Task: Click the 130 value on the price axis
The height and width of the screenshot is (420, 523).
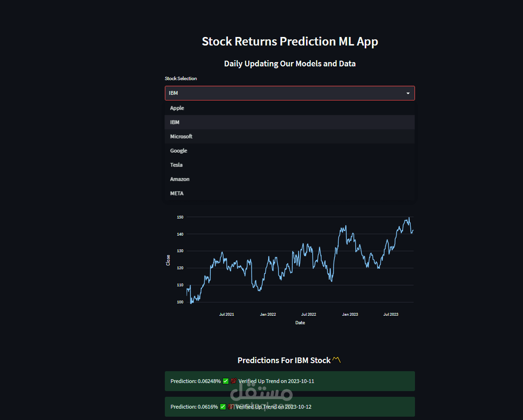Action: (x=180, y=251)
